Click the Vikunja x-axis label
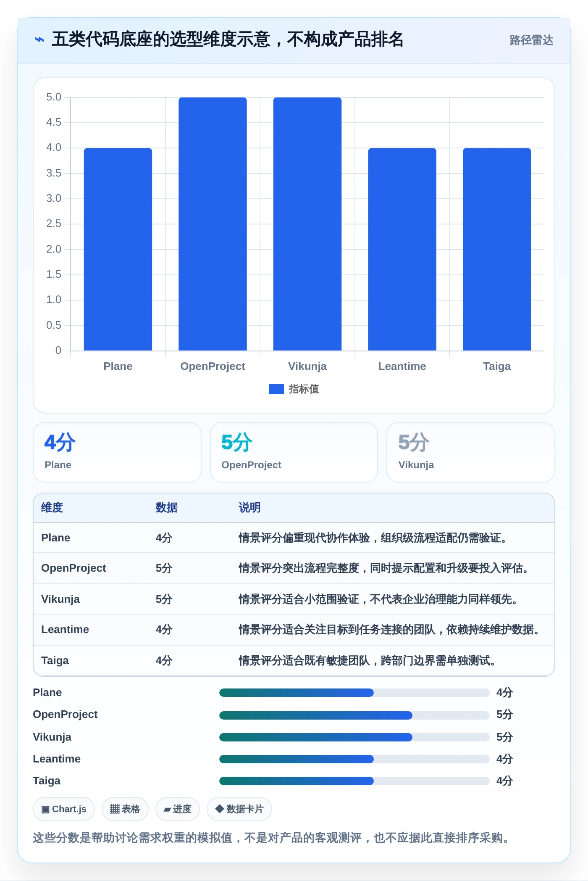588x881 pixels. tap(307, 367)
